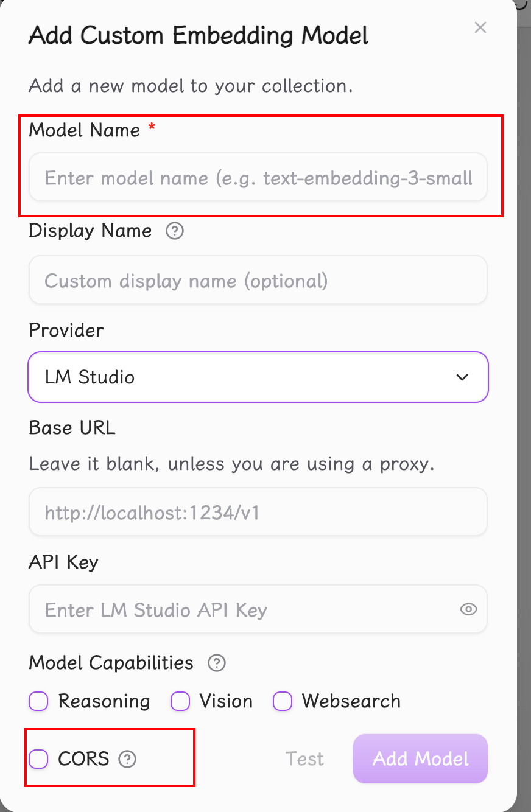The image size is (531, 812).
Task: Click the Test button
Action: tap(305, 759)
